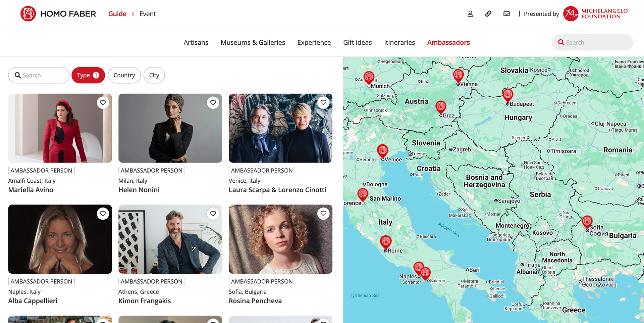Open the user account profile icon
The width and height of the screenshot is (644, 323).
tap(470, 14)
